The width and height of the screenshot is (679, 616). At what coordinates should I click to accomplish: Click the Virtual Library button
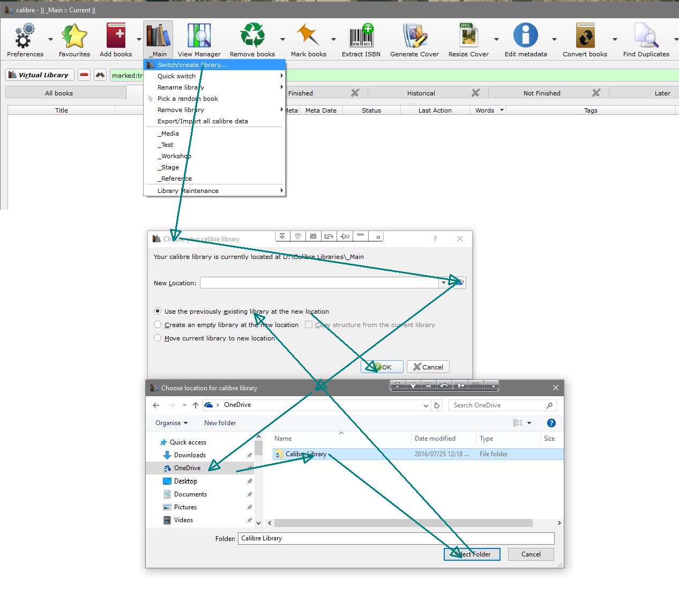coord(40,75)
